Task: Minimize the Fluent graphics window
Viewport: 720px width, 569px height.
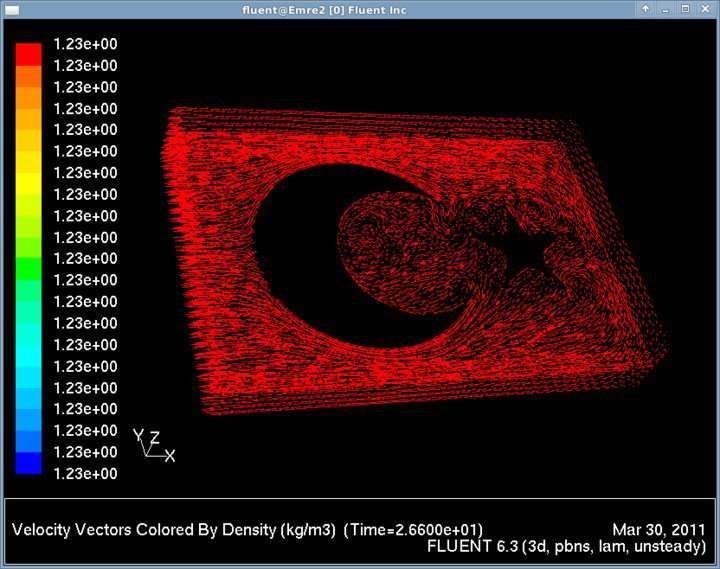Action: [665, 9]
